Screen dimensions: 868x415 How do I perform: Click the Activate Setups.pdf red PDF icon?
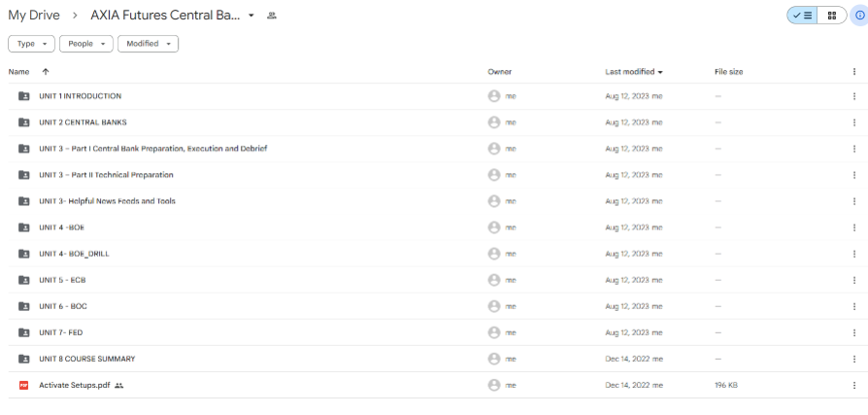pos(24,385)
